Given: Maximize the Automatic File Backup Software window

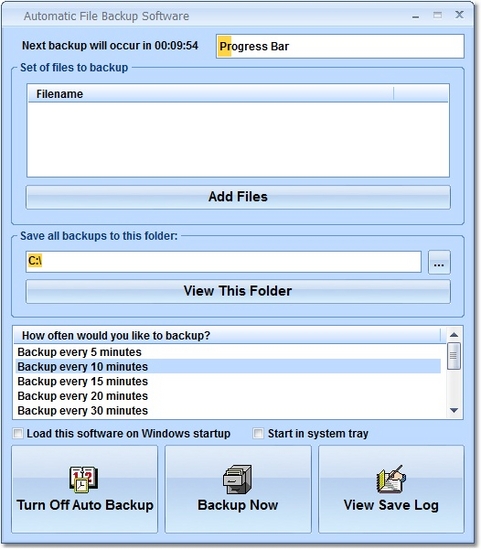Looking at the screenshot, I should (x=437, y=15).
